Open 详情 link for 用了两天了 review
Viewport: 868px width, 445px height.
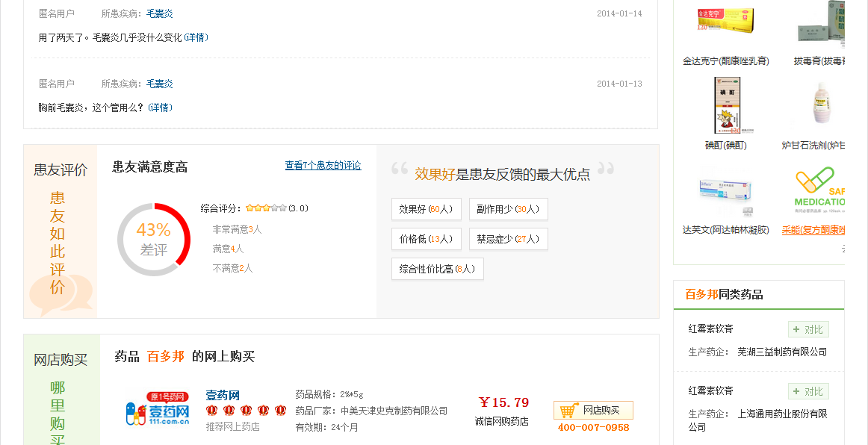pos(196,37)
